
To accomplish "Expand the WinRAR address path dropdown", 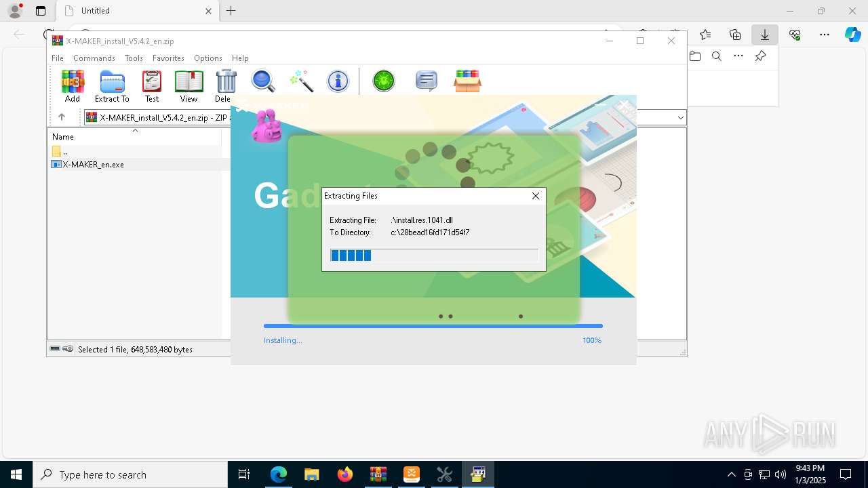I will [680, 118].
